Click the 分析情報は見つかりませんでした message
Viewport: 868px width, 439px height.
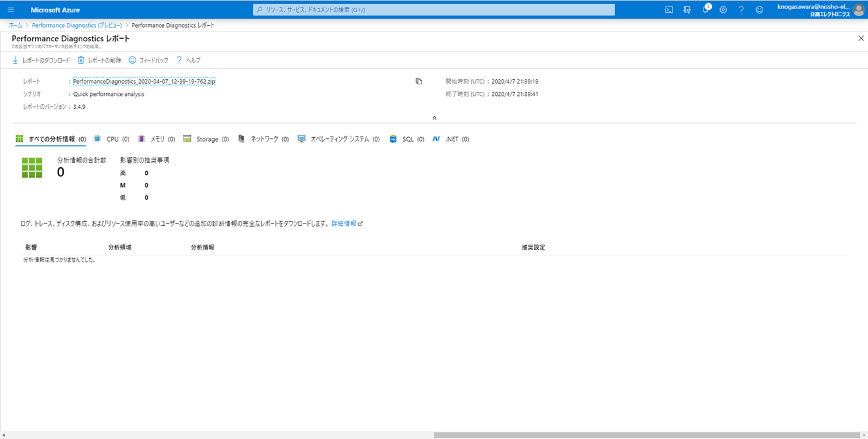[x=59, y=260]
